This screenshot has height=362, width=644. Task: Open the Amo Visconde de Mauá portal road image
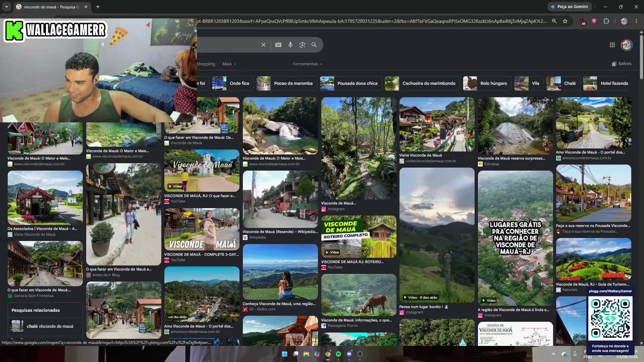[594, 123]
